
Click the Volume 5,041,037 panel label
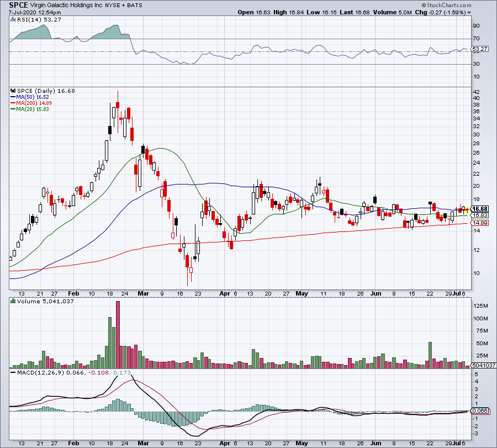[45, 301]
